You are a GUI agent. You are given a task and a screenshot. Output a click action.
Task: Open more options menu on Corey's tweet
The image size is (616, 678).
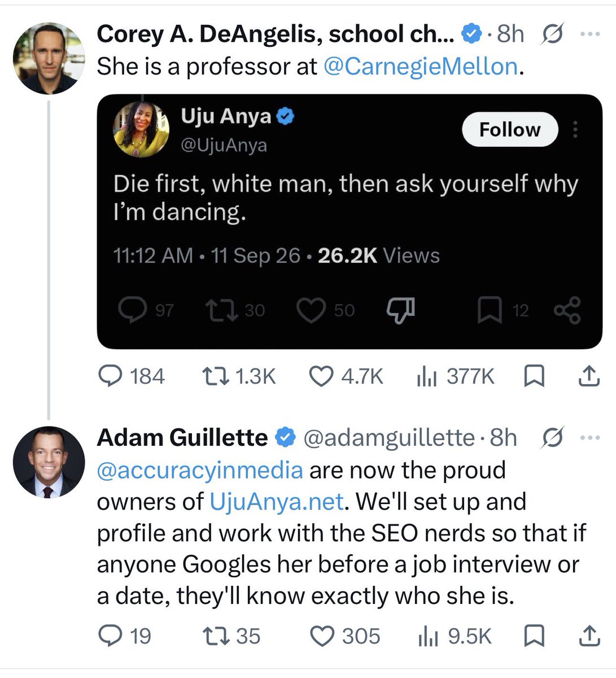[x=590, y=34]
